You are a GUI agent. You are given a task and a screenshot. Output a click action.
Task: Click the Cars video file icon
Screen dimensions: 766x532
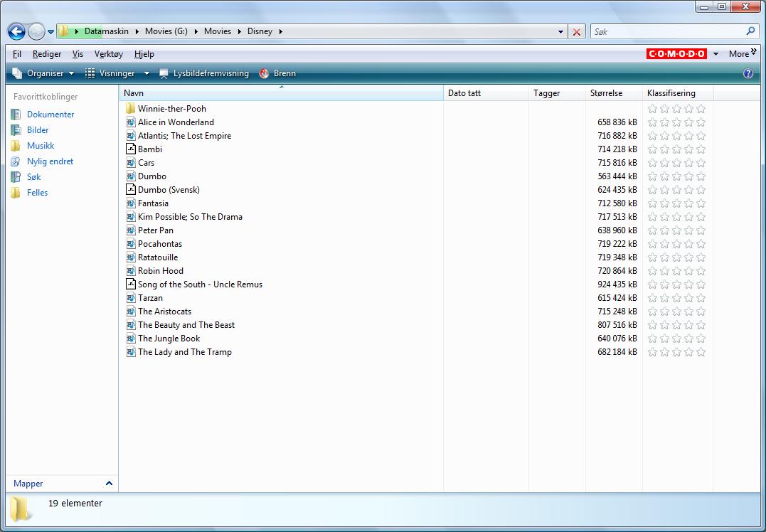tap(130, 163)
